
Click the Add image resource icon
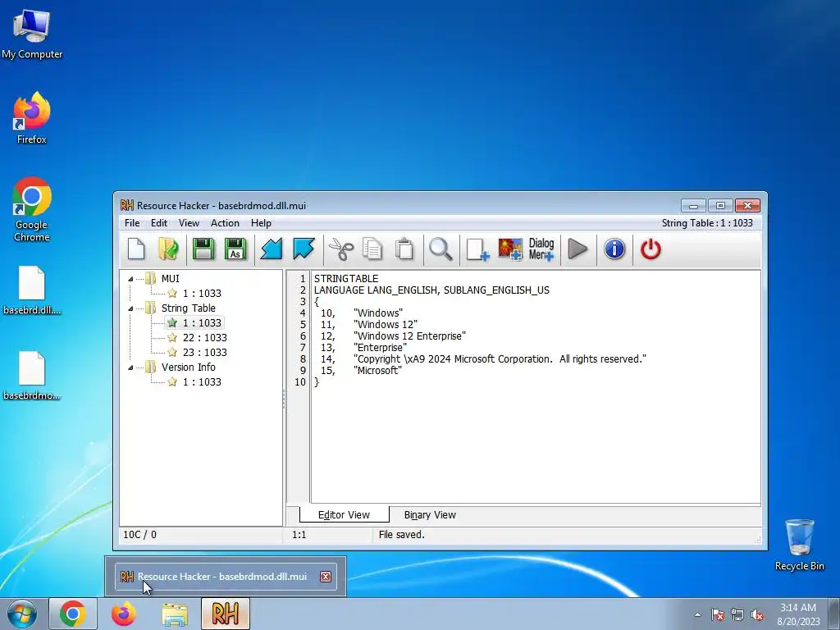tap(510, 249)
